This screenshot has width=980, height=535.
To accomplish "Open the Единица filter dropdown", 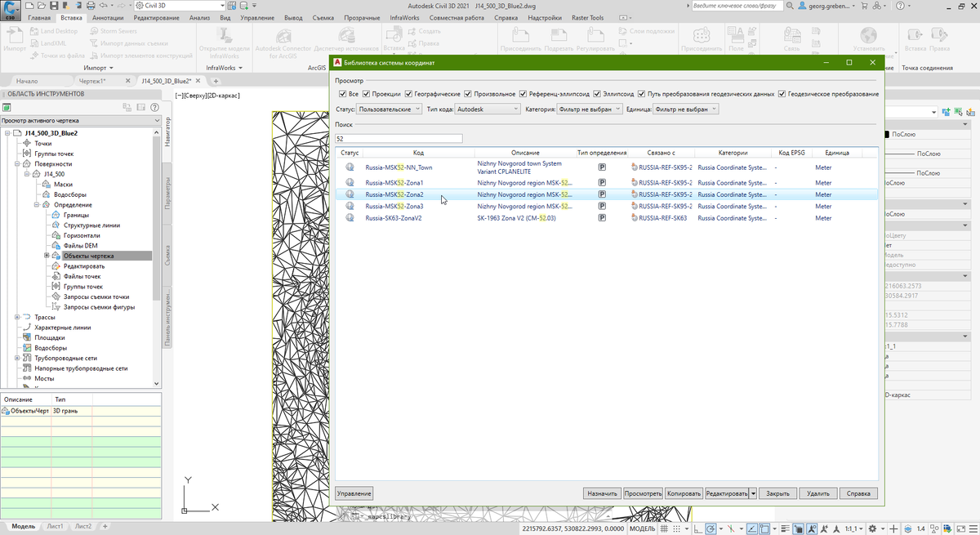I will 685,109.
